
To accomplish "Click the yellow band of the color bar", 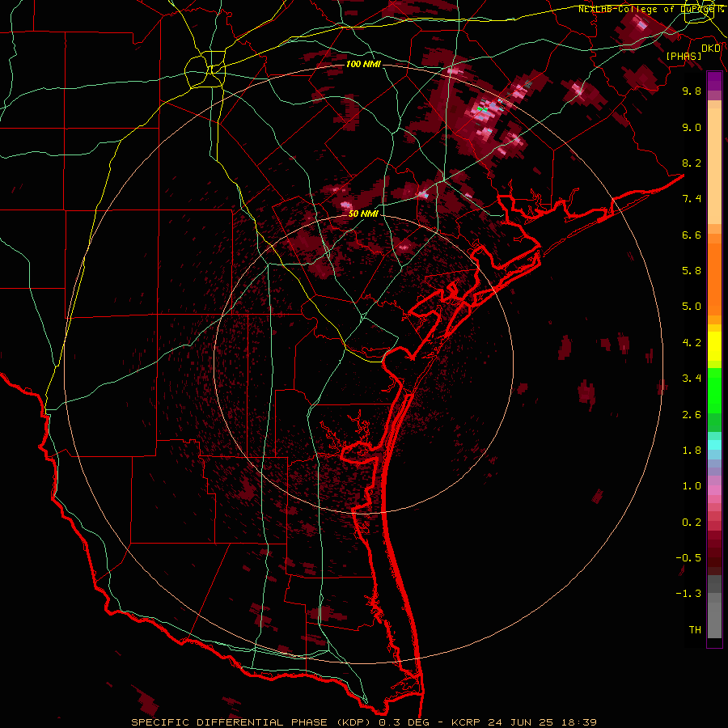I will [x=714, y=346].
